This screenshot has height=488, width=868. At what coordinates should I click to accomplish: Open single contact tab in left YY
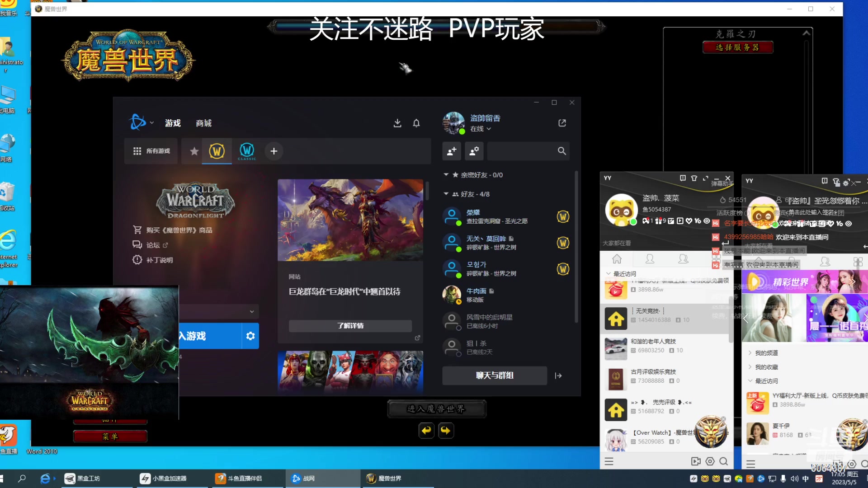click(x=650, y=259)
